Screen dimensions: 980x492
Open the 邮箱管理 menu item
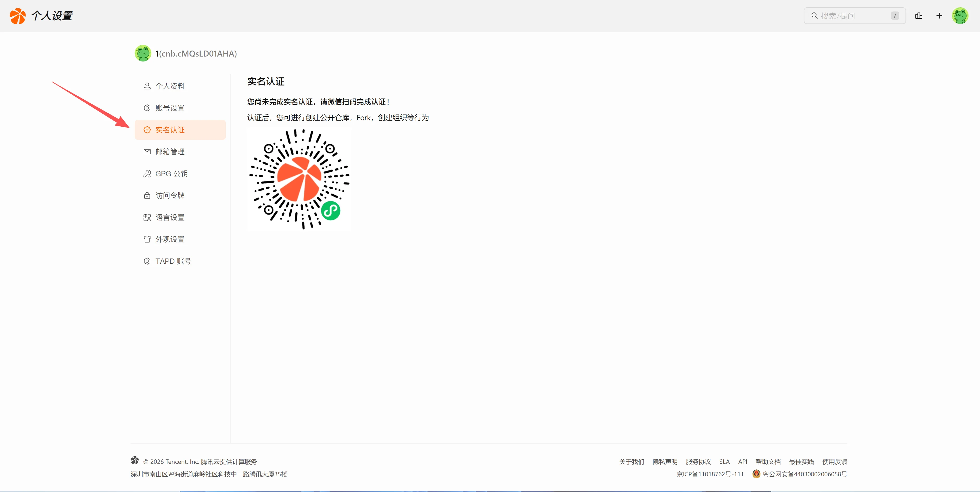(180, 152)
